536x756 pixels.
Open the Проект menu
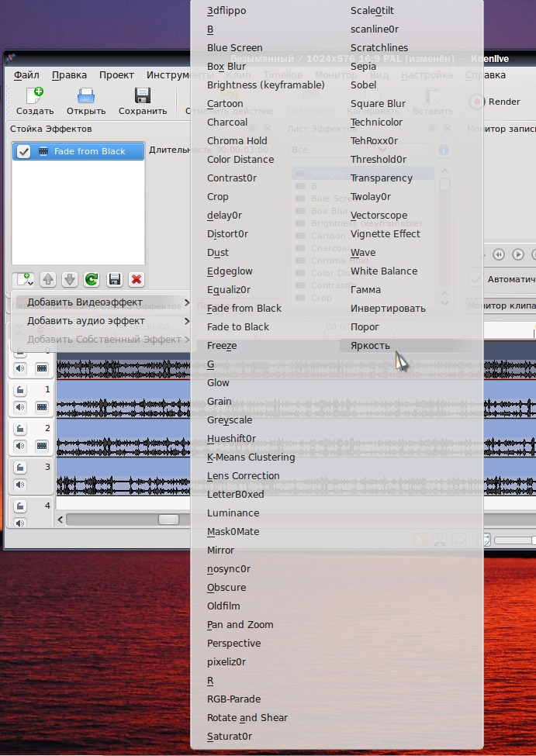(x=117, y=75)
